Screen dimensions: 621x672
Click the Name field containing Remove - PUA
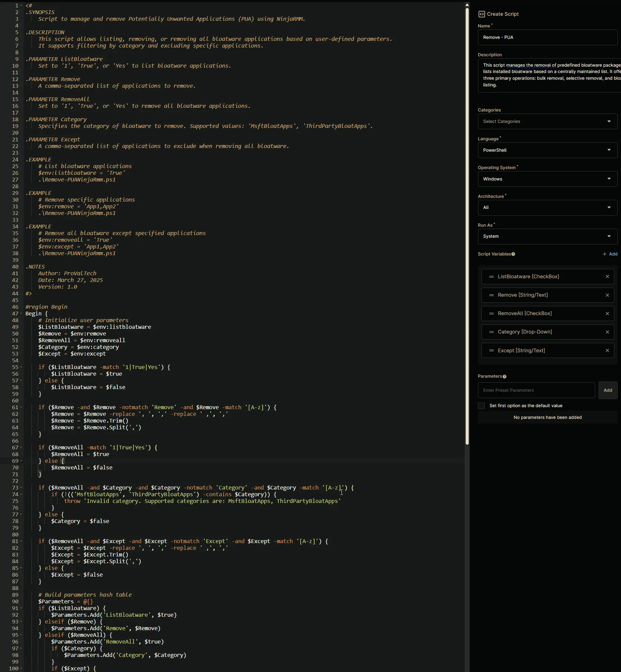[547, 37]
